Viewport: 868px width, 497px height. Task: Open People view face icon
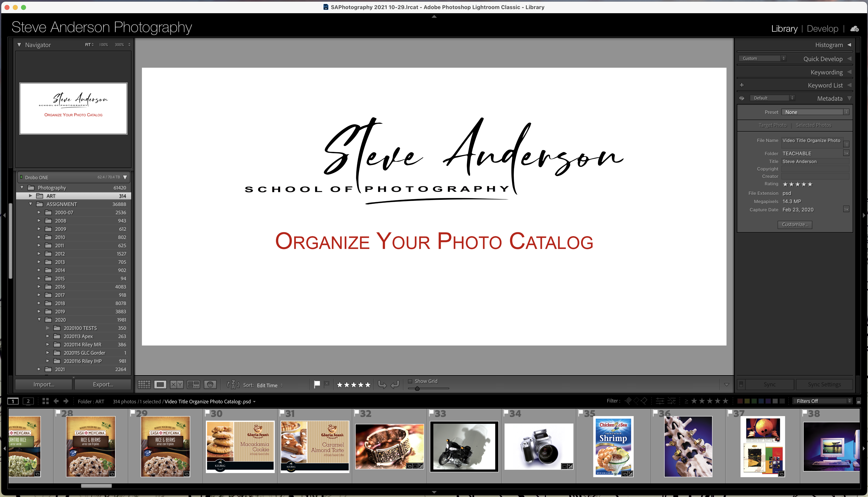coord(210,385)
